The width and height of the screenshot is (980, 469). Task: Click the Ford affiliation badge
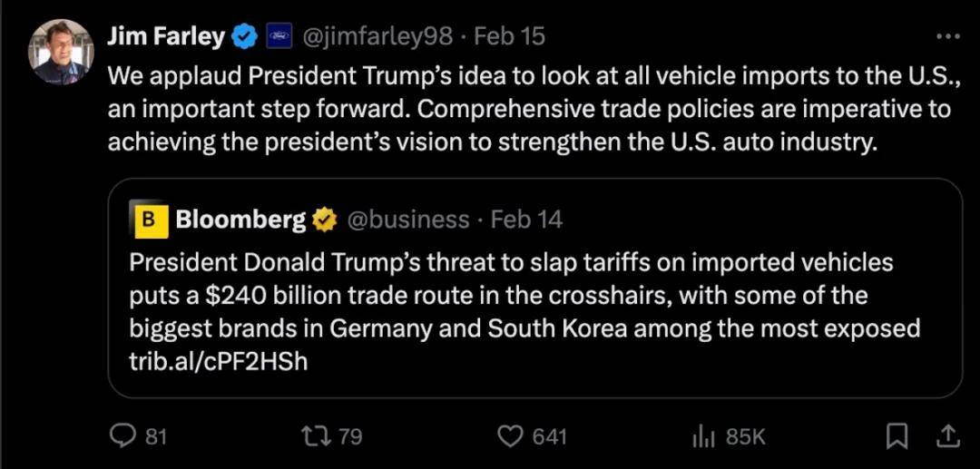click(x=277, y=37)
